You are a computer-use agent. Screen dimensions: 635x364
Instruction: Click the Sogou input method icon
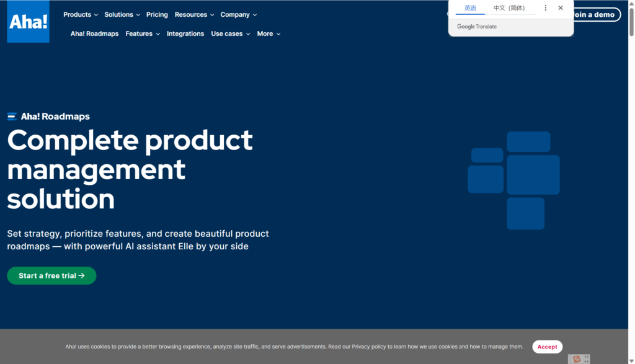(577, 359)
